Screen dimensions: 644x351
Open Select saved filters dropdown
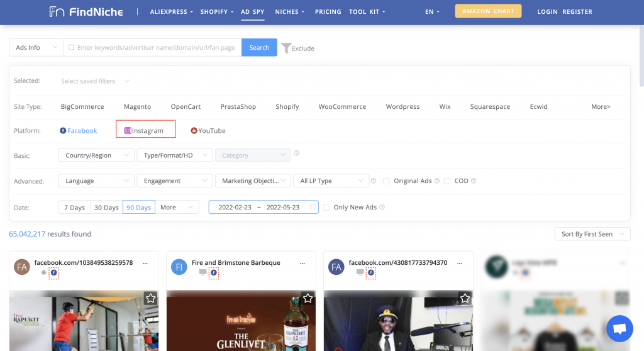pyautogui.click(x=95, y=81)
